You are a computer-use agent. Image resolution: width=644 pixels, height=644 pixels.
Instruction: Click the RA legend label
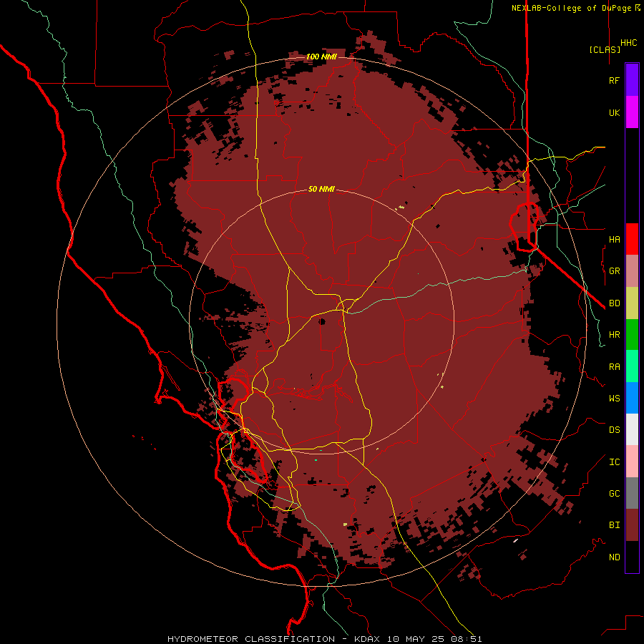point(614,367)
